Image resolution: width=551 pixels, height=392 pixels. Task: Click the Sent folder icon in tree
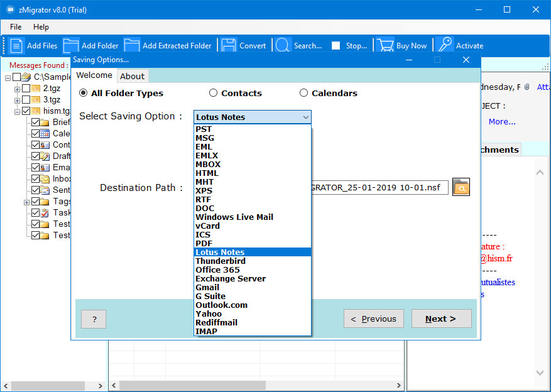pos(45,190)
